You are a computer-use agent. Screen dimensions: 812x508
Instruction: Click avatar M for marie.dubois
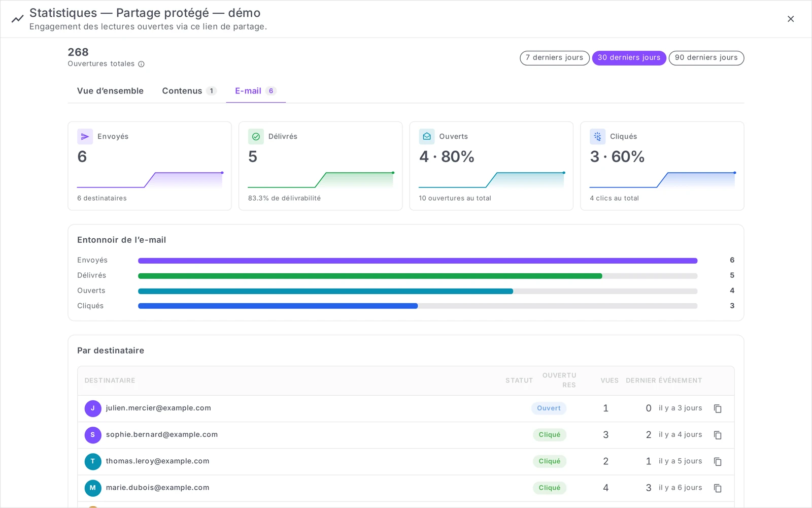pos(93,488)
